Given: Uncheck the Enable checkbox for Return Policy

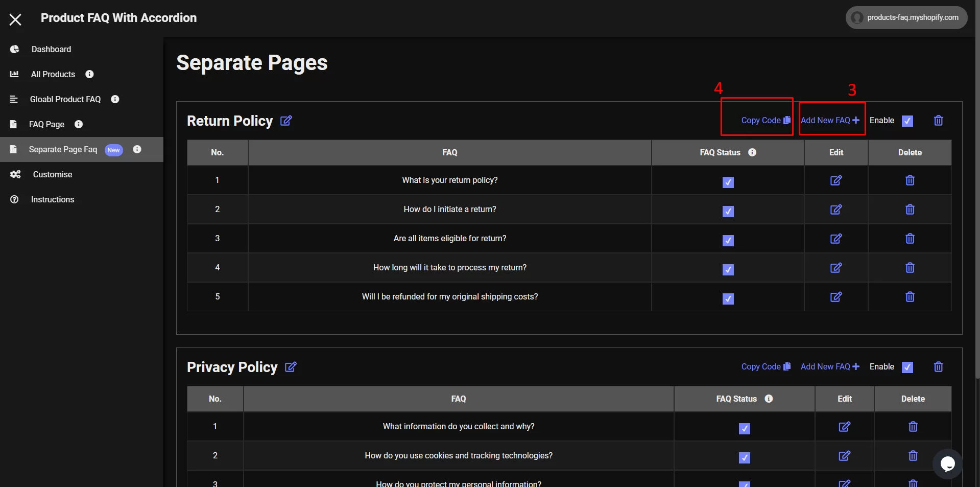Looking at the screenshot, I should pos(907,121).
